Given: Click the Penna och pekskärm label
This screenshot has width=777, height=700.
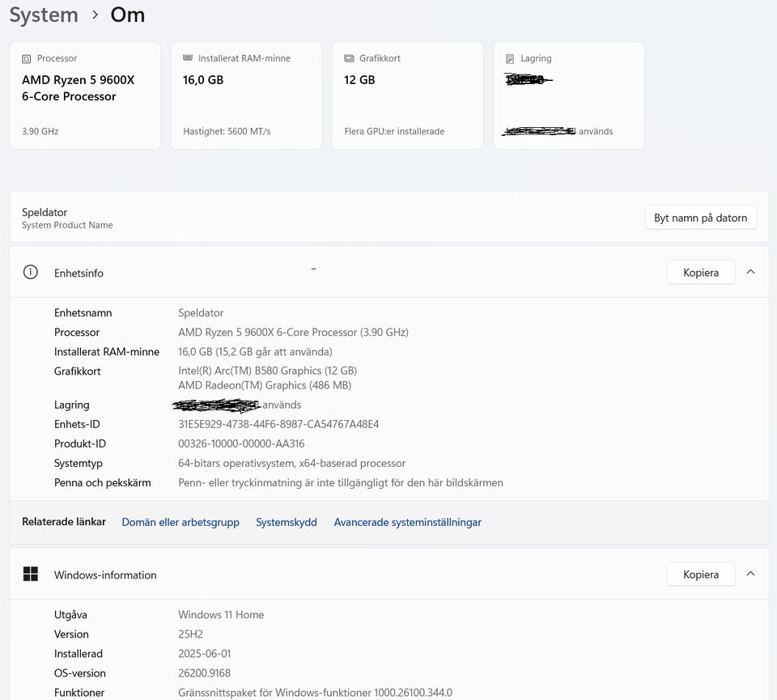Looking at the screenshot, I should click(x=103, y=482).
